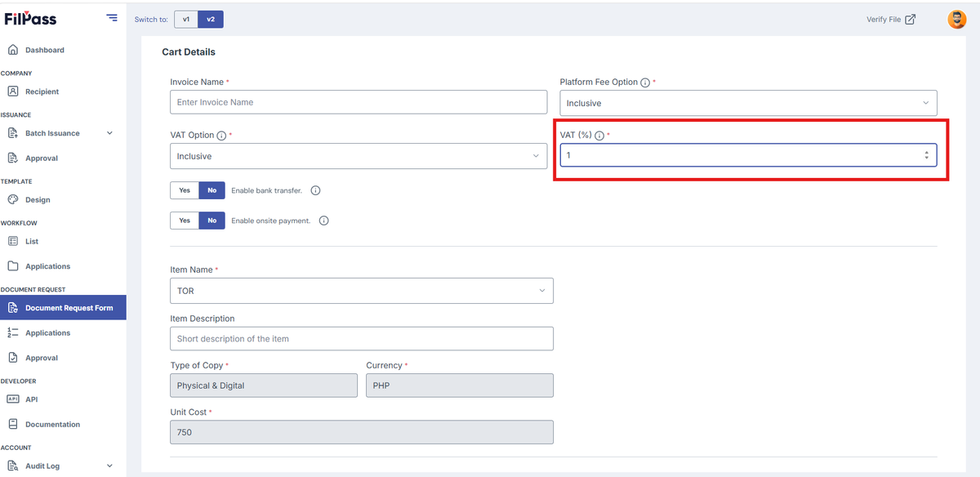
Task: Click the Document Request Form icon
Action: click(12, 308)
